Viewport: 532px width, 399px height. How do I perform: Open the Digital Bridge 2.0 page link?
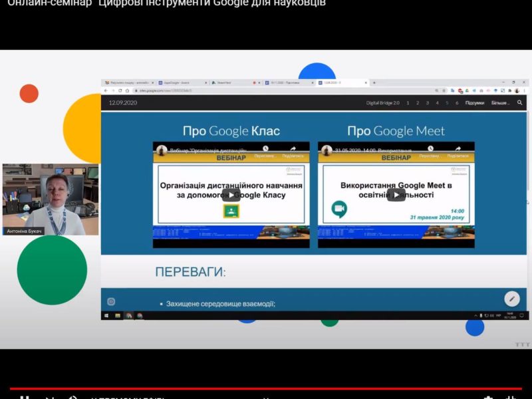coord(382,103)
